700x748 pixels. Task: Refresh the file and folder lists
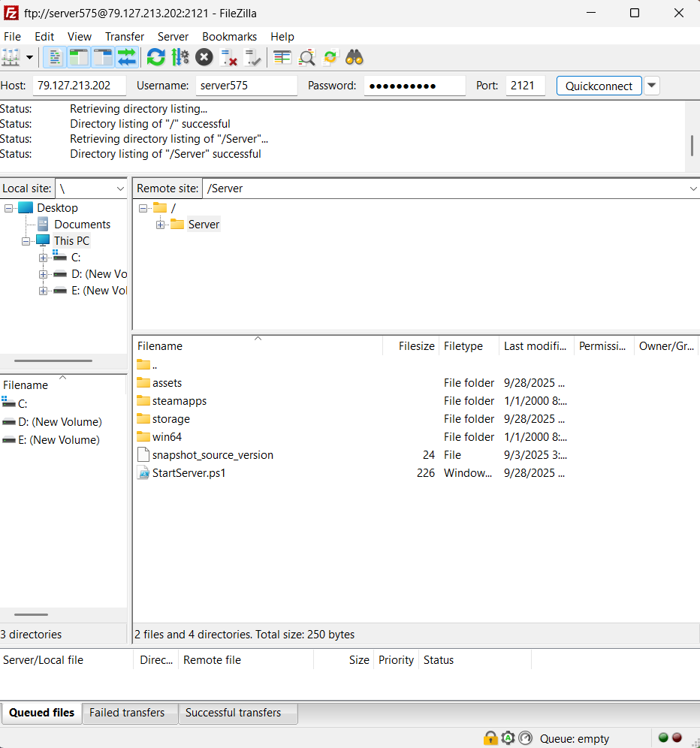pyautogui.click(x=156, y=57)
